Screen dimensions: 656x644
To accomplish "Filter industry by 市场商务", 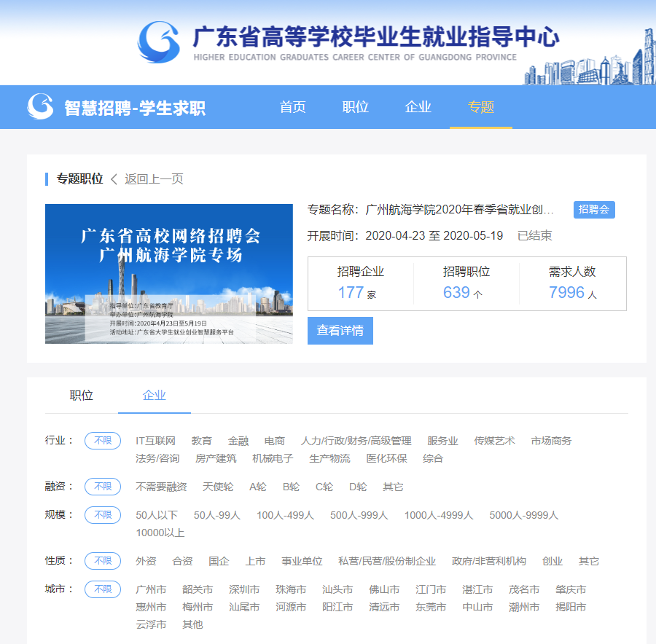I will (x=551, y=441).
